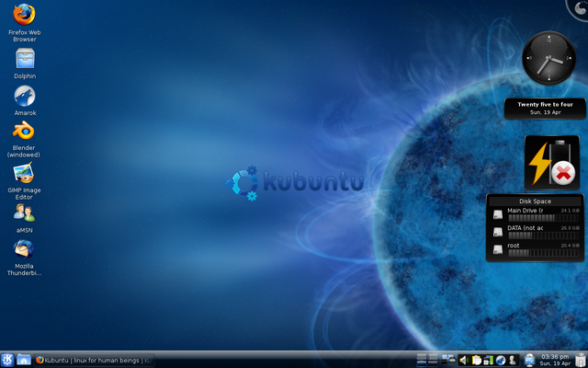Click the 20.4 GiB size value
The height and width of the screenshot is (368, 588).
(571, 246)
